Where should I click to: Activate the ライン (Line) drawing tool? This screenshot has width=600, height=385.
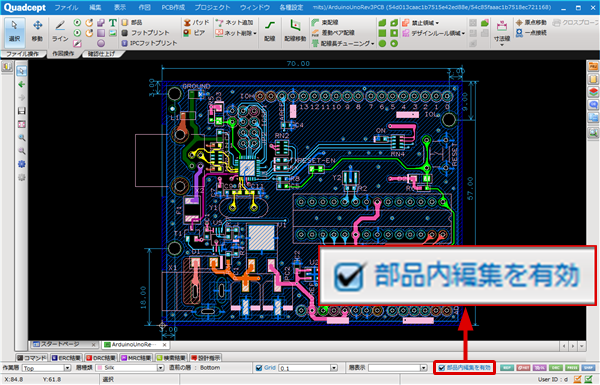(x=60, y=31)
